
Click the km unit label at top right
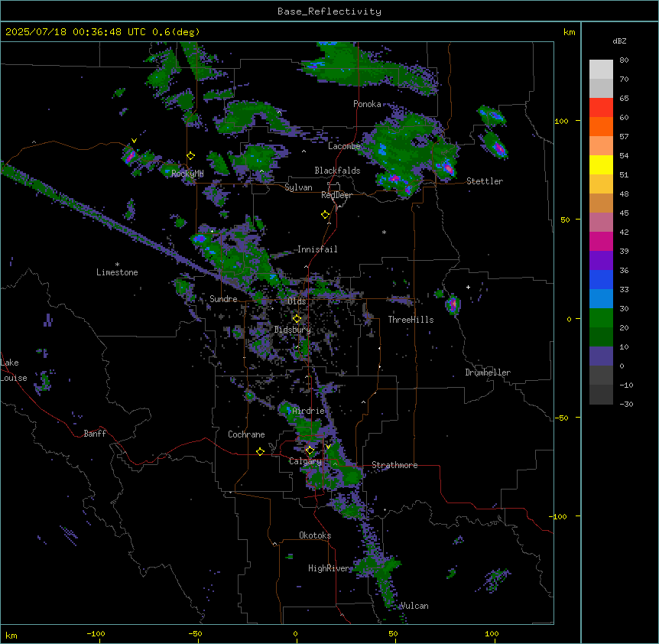pos(569,32)
